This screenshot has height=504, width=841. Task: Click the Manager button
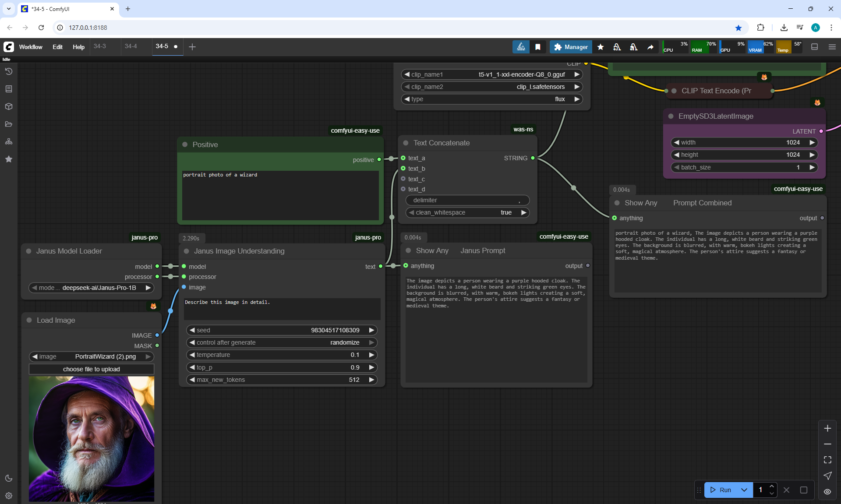(x=571, y=47)
